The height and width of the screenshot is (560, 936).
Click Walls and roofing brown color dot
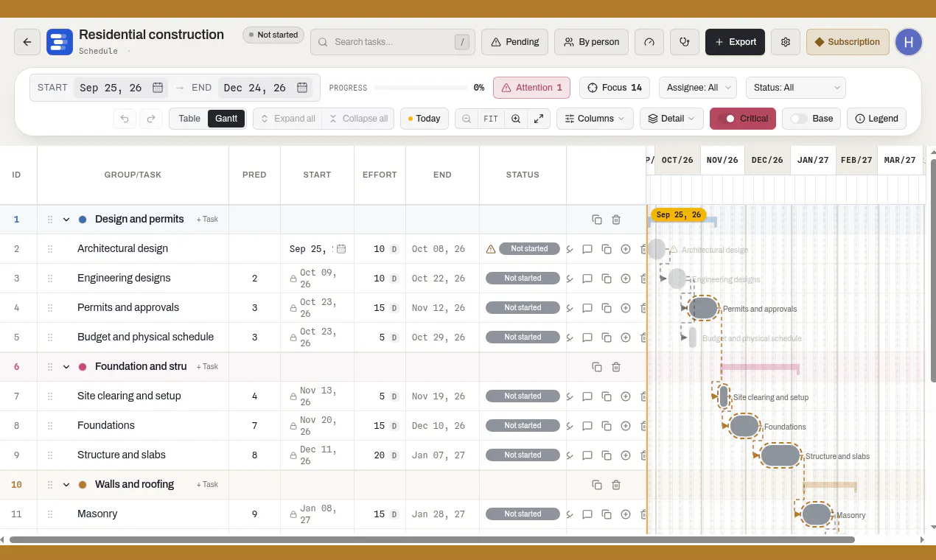click(83, 485)
